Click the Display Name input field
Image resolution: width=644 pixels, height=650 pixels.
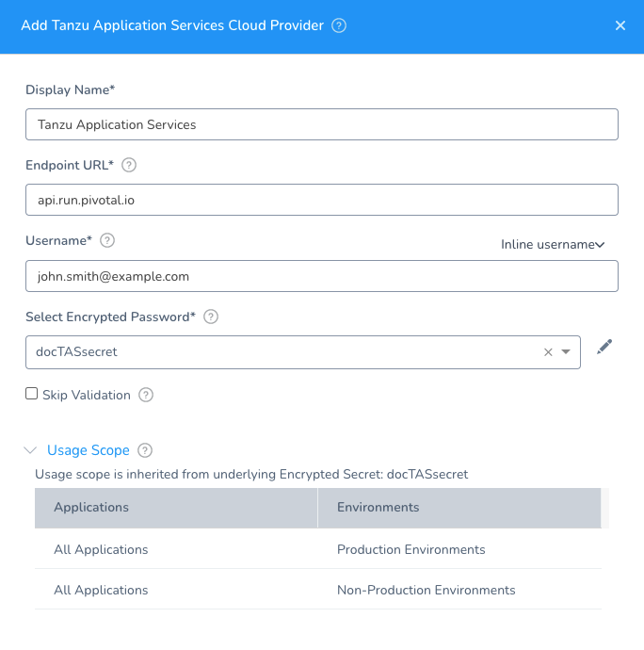coord(322,124)
